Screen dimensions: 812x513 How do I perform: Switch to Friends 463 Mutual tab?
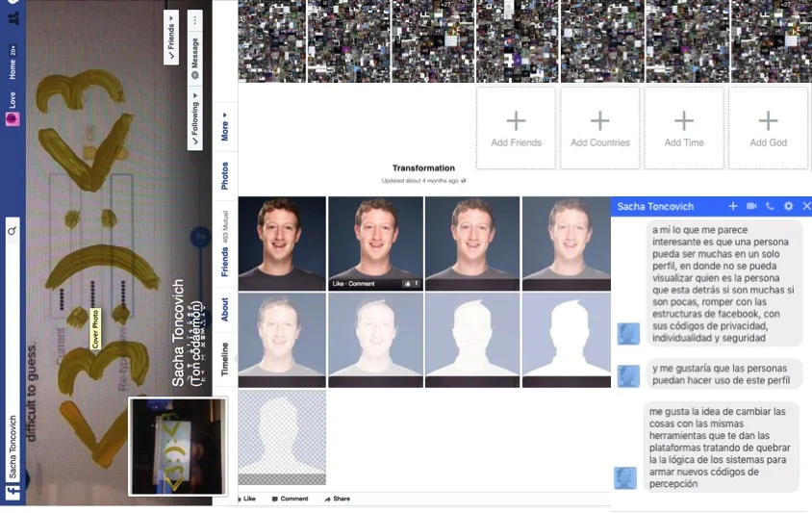pyautogui.click(x=225, y=244)
